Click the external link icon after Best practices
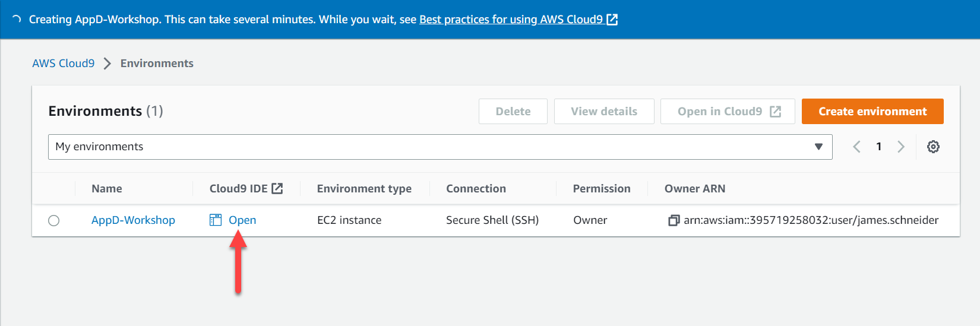 (x=612, y=20)
